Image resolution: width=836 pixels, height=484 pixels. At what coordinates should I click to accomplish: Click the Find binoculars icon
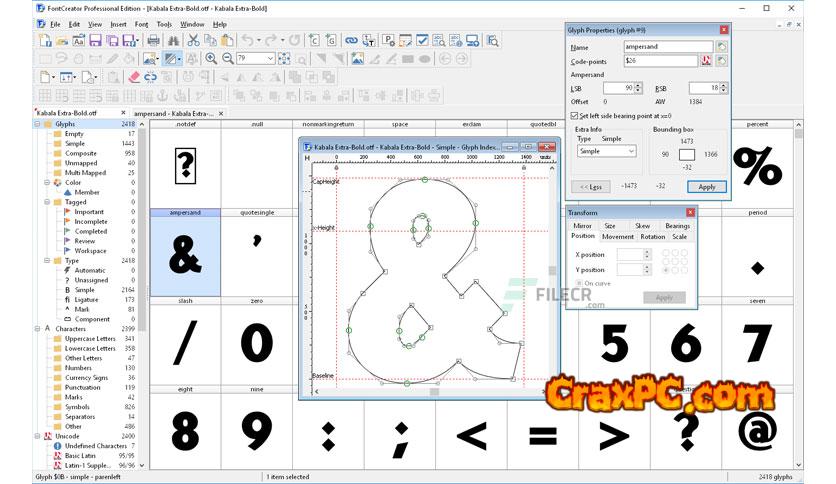click(173, 40)
